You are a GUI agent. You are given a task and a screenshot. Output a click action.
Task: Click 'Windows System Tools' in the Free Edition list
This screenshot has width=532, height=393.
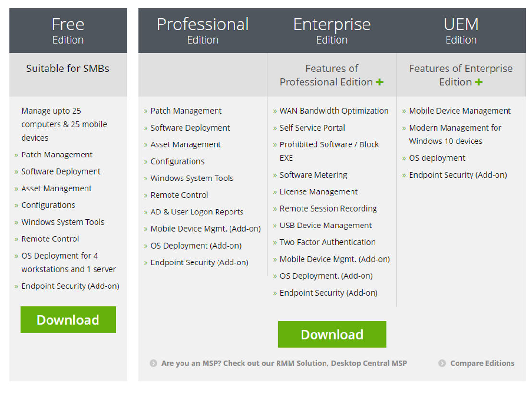63,222
